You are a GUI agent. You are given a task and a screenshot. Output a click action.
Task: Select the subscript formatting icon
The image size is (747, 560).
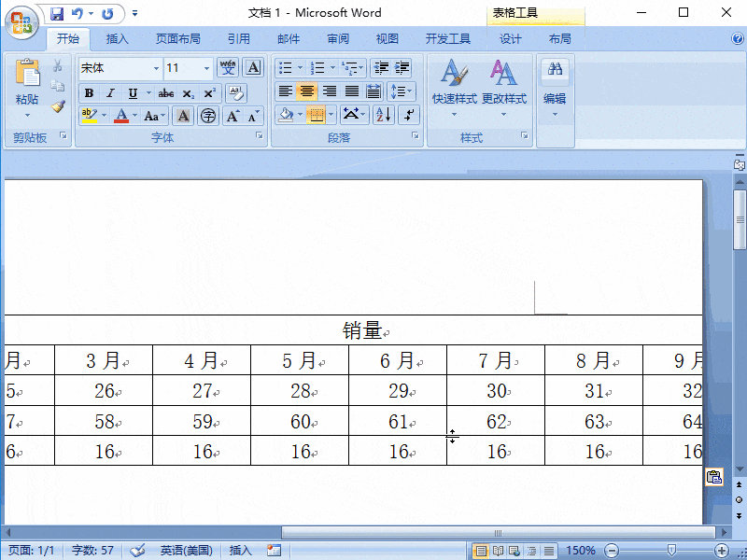[187, 93]
